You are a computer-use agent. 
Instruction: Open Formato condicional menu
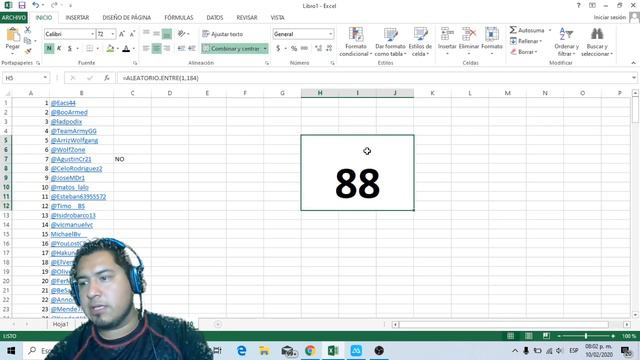pos(356,42)
